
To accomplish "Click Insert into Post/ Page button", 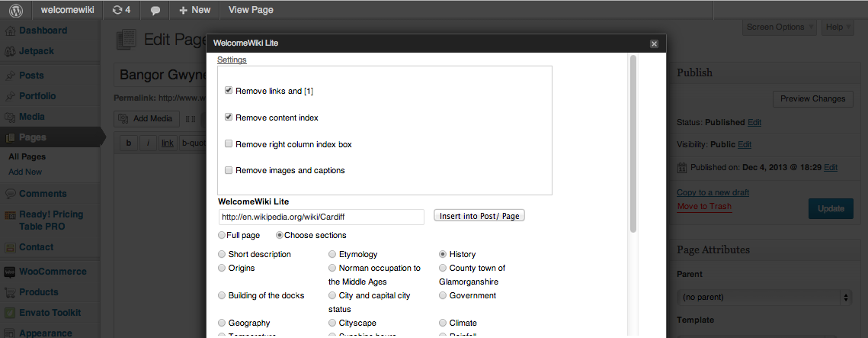I will [x=479, y=216].
